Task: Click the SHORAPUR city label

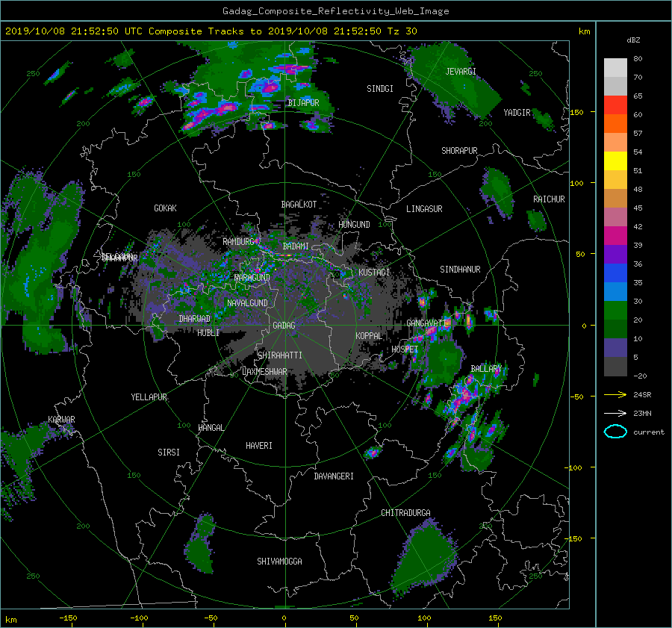Action: click(x=459, y=151)
